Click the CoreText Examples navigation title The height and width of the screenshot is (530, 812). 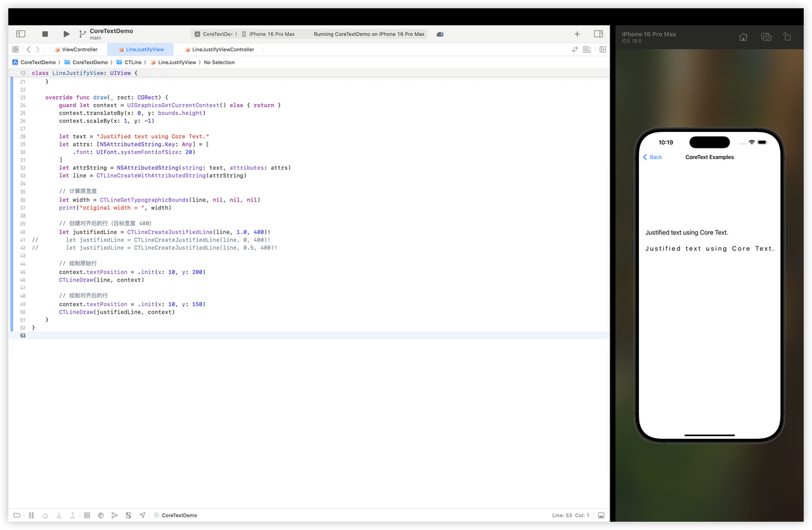tap(709, 157)
